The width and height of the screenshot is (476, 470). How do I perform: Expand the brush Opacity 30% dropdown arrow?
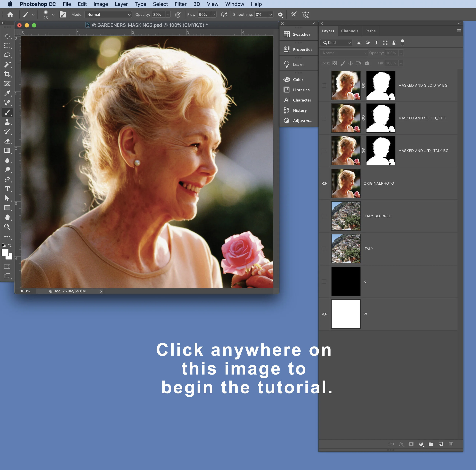[x=168, y=14]
